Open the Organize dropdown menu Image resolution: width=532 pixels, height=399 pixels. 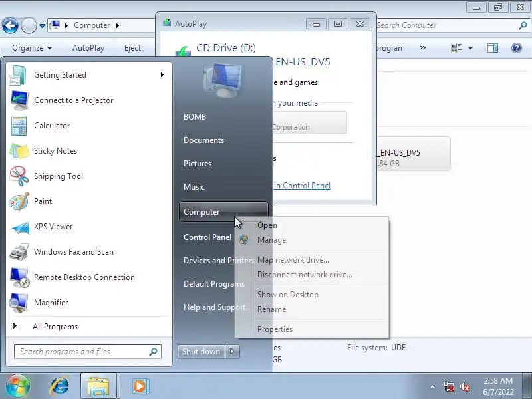tap(32, 48)
